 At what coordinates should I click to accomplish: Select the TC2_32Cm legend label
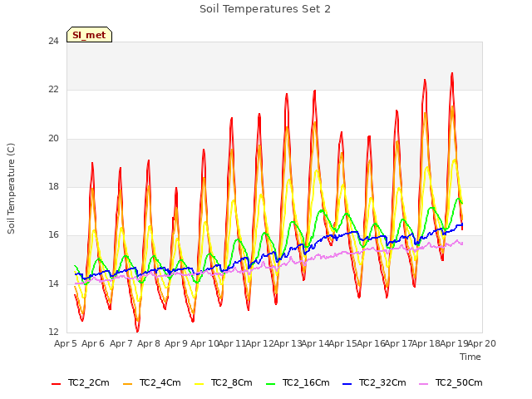pos(382,383)
